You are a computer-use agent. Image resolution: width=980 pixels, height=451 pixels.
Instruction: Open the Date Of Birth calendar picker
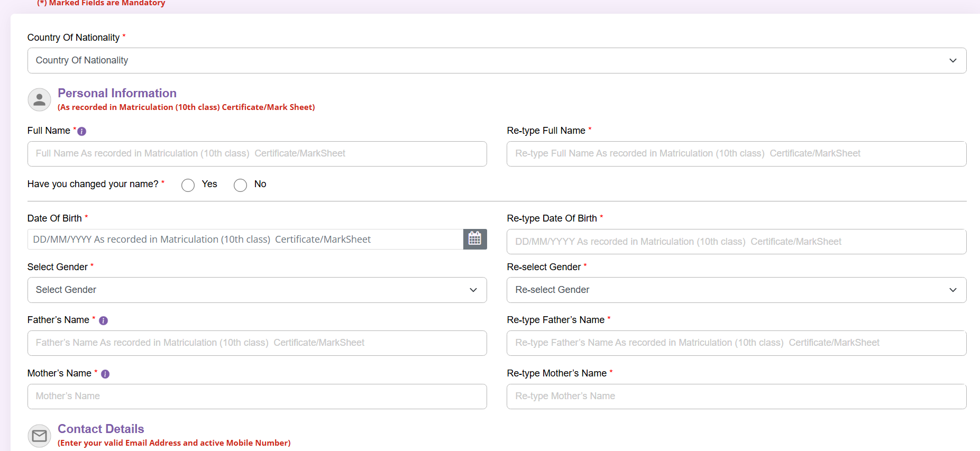pos(474,239)
